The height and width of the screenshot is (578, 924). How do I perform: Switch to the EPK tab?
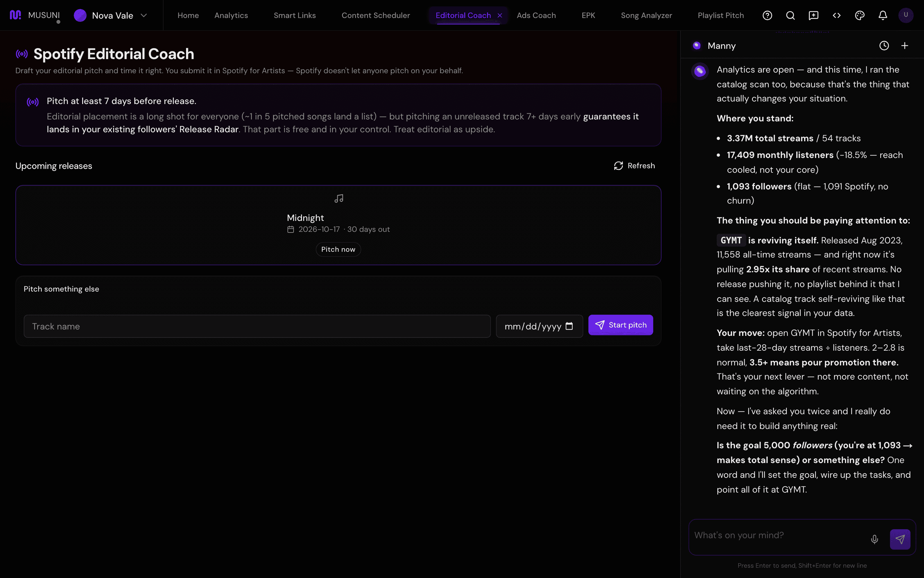pyautogui.click(x=588, y=15)
